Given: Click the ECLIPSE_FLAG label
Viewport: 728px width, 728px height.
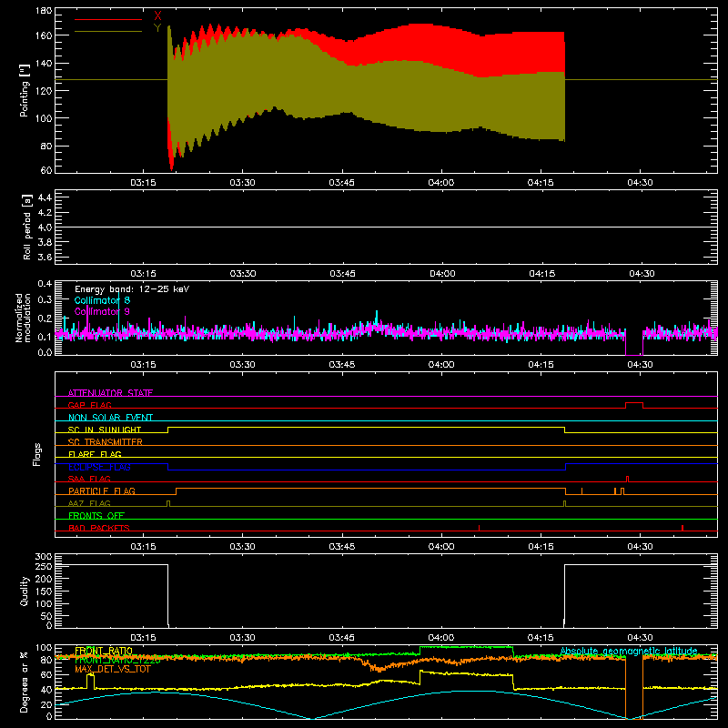Looking at the screenshot, I should pos(99,467).
